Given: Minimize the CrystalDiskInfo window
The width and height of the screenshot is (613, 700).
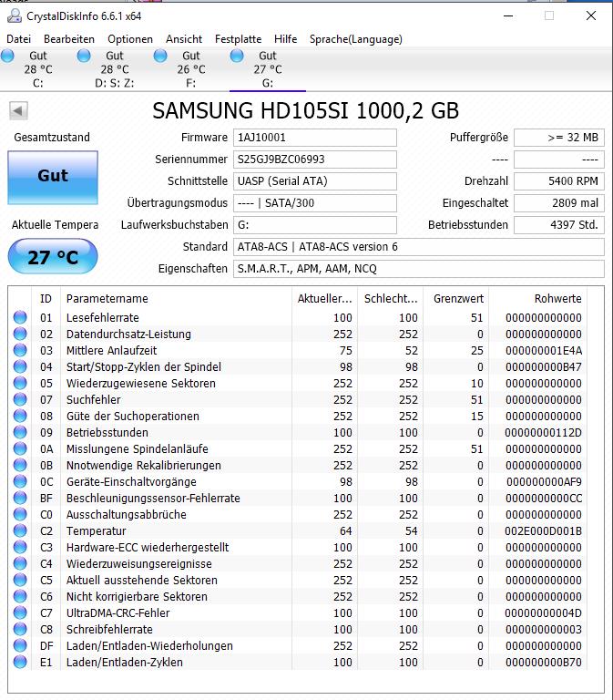Looking at the screenshot, I should coord(508,16).
